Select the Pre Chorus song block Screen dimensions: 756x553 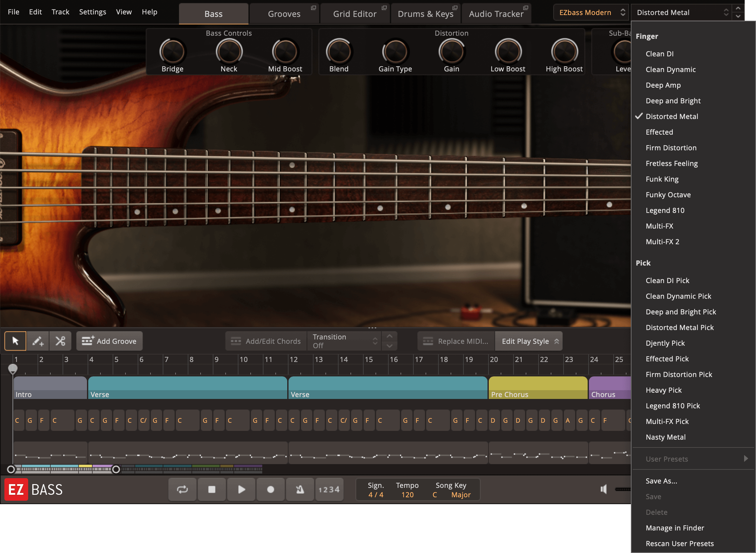coord(537,388)
